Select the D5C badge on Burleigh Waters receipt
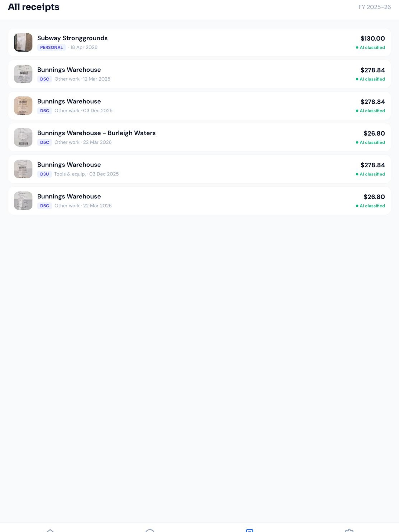This screenshot has height=532, width=399. (x=45, y=142)
